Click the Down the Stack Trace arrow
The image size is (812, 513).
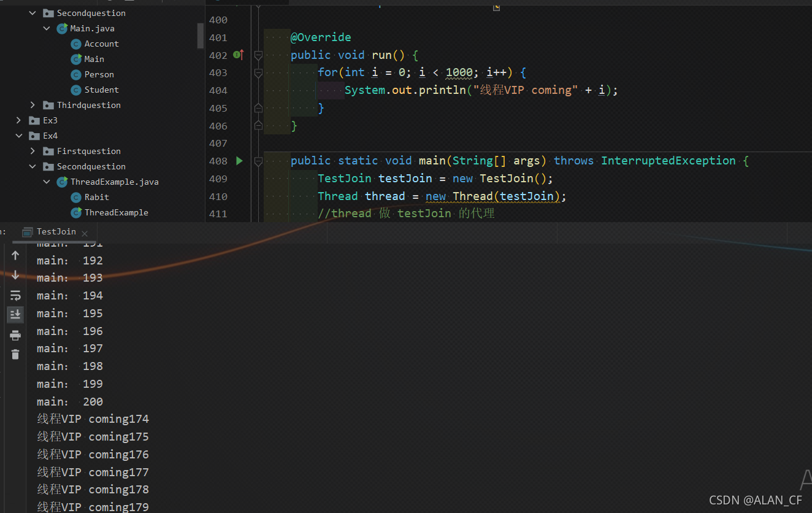(15, 276)
